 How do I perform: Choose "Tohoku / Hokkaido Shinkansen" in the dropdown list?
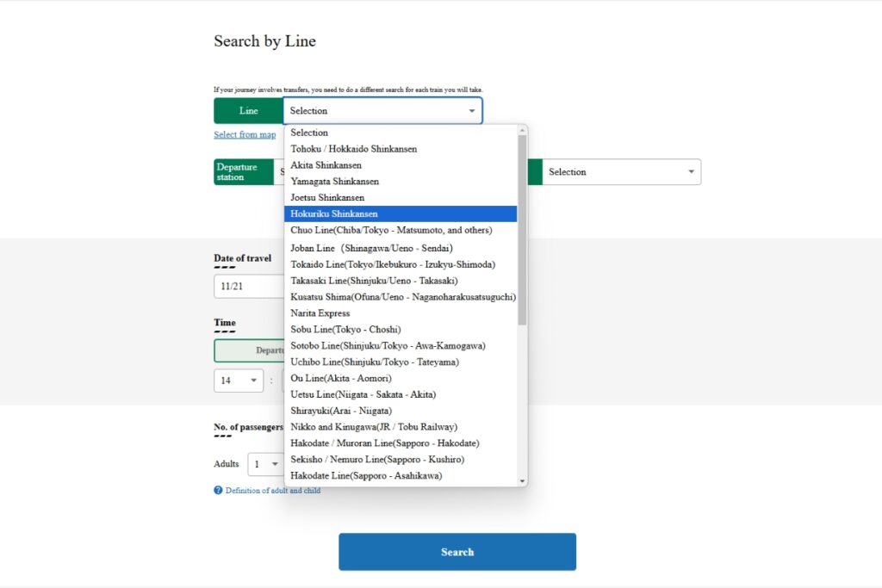point(353,149)
